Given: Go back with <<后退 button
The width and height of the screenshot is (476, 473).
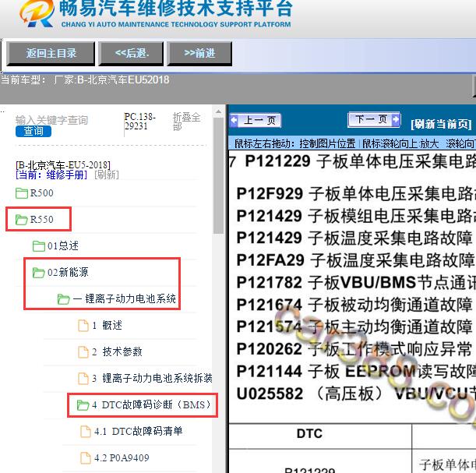Looking at the screenshot, I should point(131,54).
